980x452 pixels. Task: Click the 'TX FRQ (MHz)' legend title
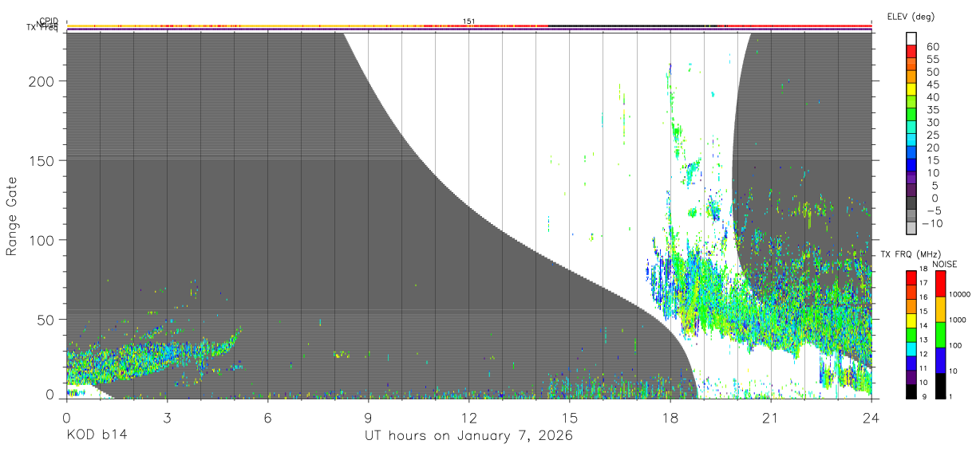[911, 254]
